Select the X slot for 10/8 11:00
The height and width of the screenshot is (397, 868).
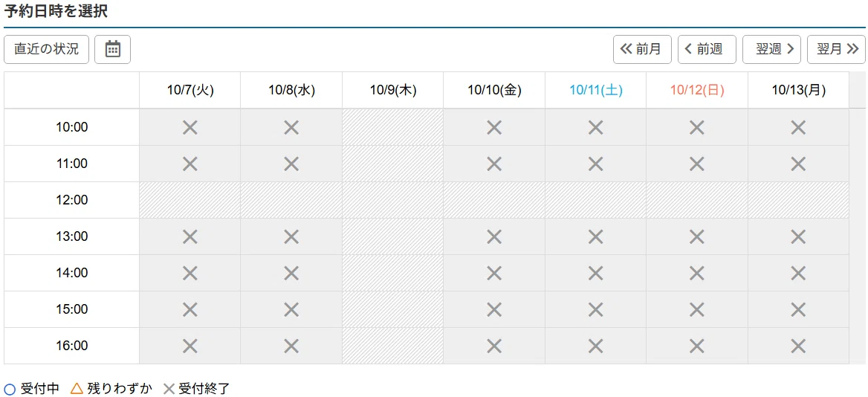click(291, 164)
